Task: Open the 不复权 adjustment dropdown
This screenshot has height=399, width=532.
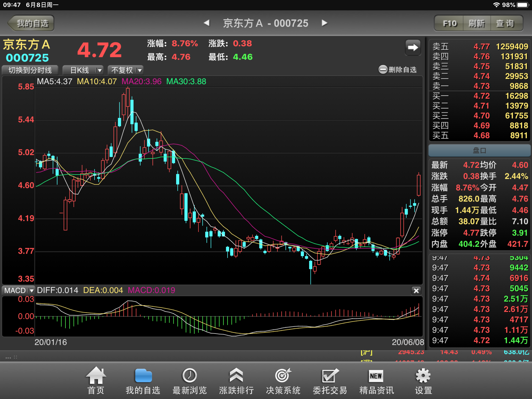Action: 126,70
